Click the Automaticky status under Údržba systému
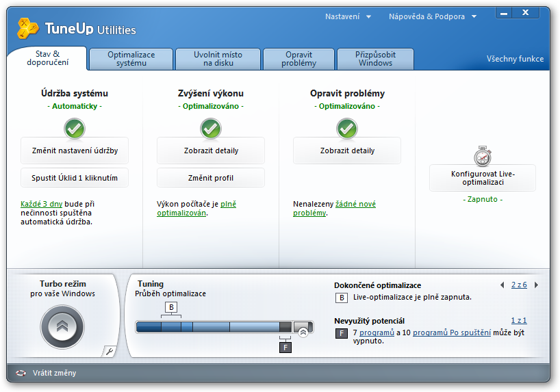Image resolution: width=560 pixels, height=392 pixels. [75, 106]
